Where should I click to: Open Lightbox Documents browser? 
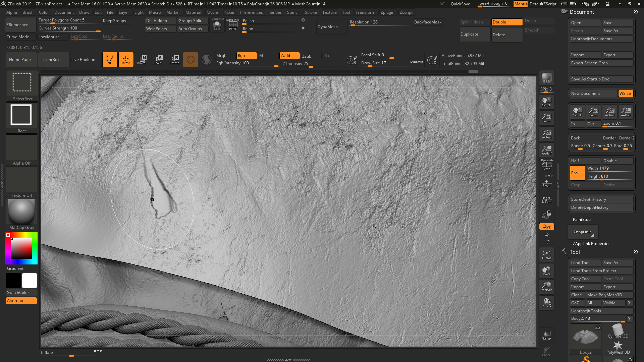(x=601, y=39)
